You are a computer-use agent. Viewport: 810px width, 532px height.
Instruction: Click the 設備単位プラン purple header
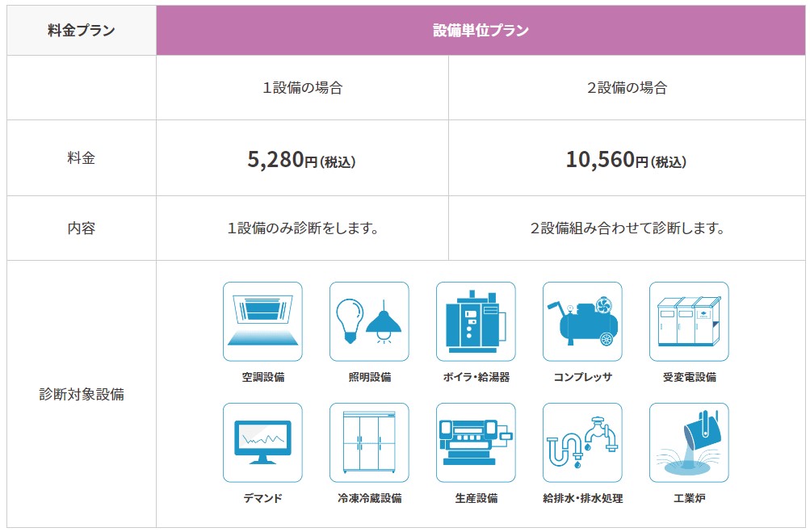(x=481, y=31)
